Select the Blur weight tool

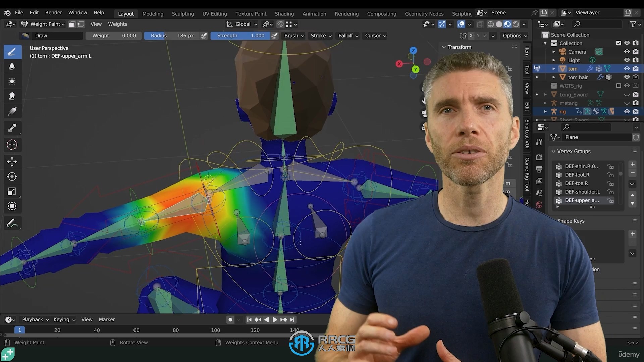[x=12, y=66]
